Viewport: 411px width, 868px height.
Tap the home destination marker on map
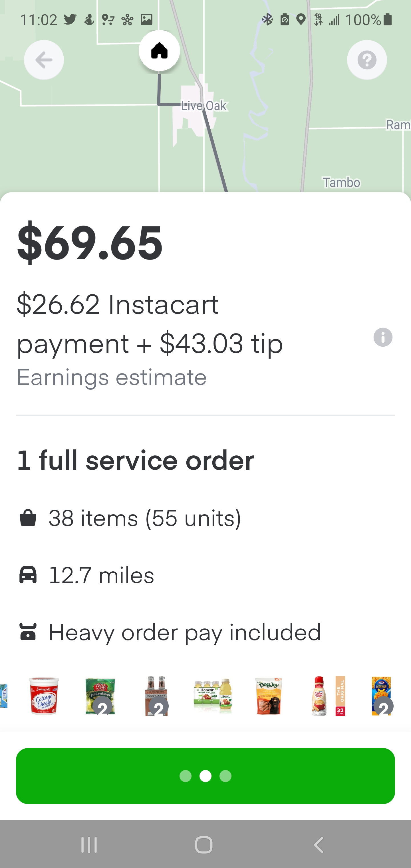[159, 51]
